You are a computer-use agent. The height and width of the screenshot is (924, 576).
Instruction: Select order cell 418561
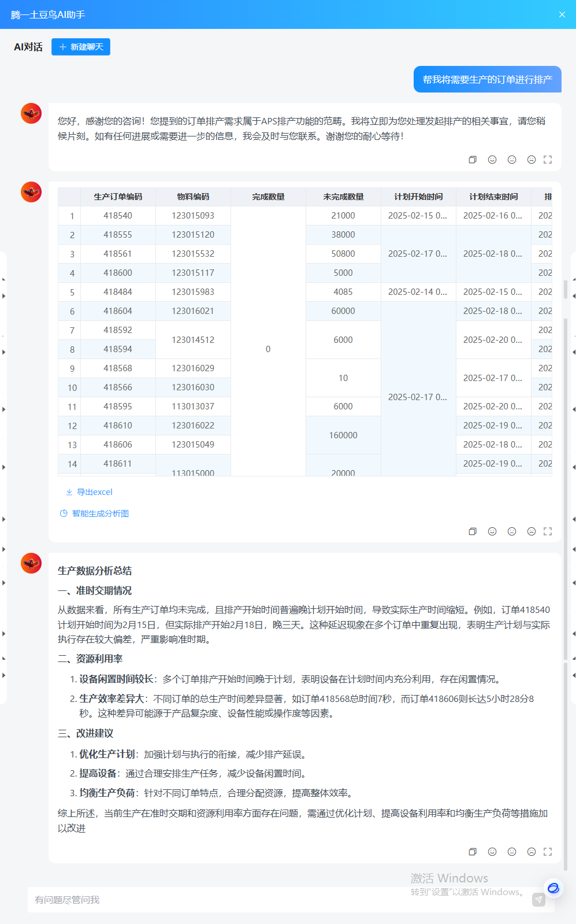tap(118, 254)
